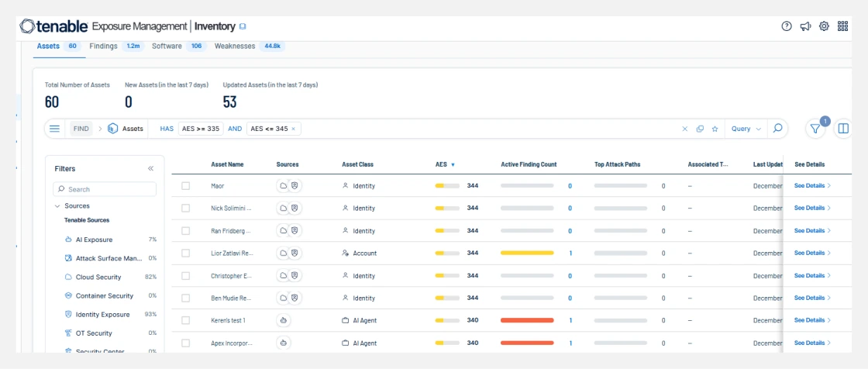
Task: Click Container Security filter icon
Action: pos(68,296)
